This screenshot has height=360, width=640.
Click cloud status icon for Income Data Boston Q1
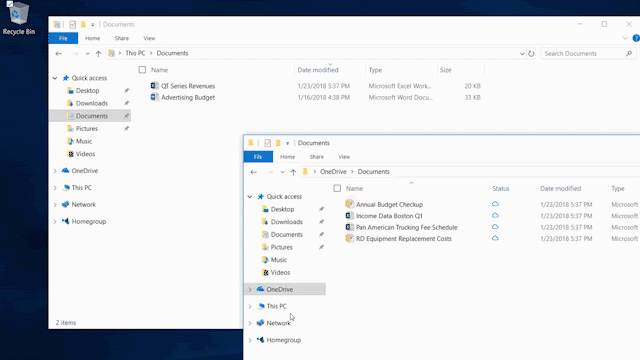click(495, 215)
